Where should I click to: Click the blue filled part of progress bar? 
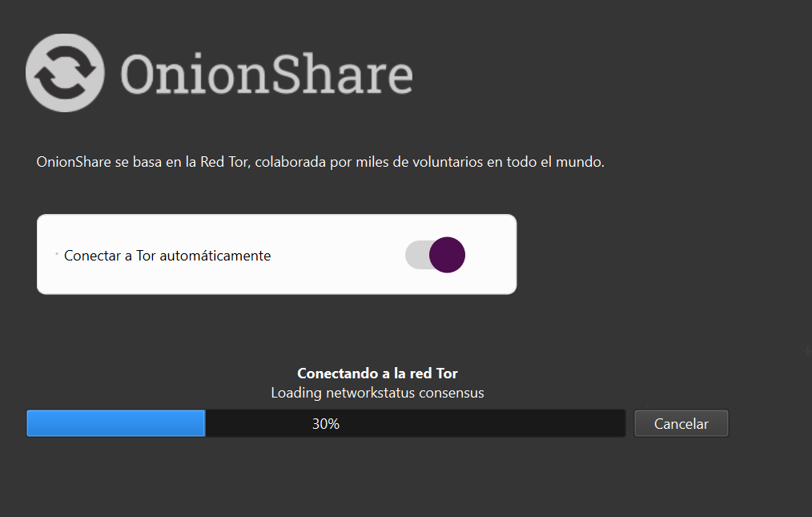click(115, 423)
